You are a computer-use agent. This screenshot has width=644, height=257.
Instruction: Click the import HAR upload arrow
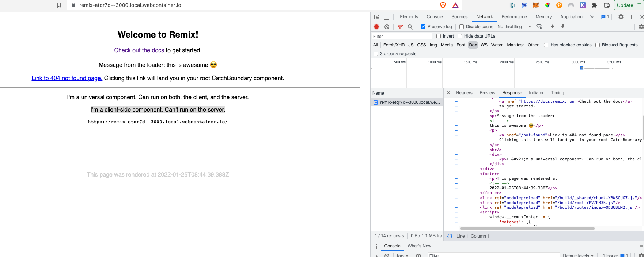click(553, 27)
